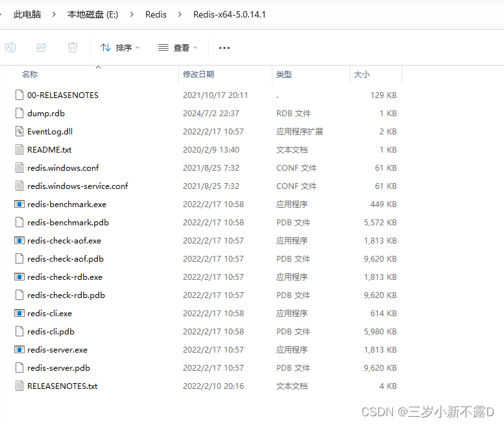Viewport: 504px width, 424px height.
Task: Click the file name redis-benchmark.exe
Action: [x=67, y=205]
